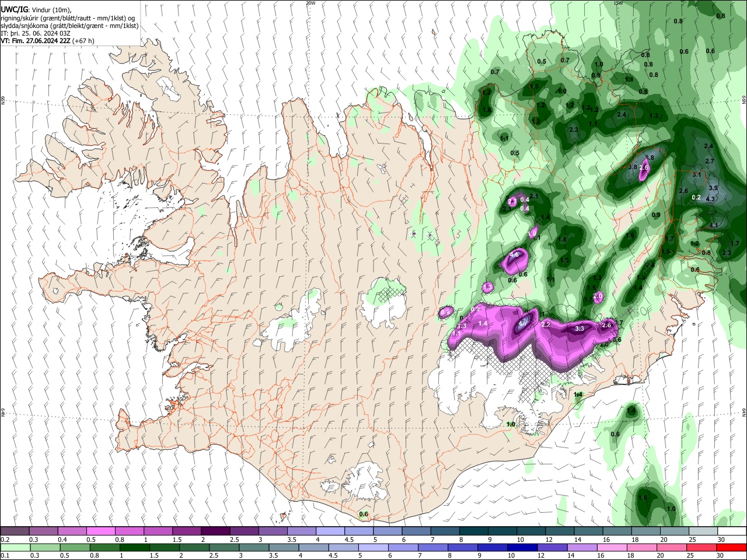This screenshot has height=560, width=747.
Task: Pick lavender swatch between 4 and 4.5, top legend
Action: point(330,531)
